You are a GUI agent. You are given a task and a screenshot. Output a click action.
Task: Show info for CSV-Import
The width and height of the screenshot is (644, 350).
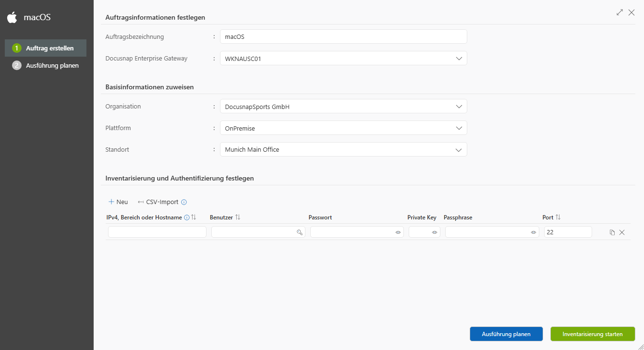pyautogui.click(x=184, y=202)
